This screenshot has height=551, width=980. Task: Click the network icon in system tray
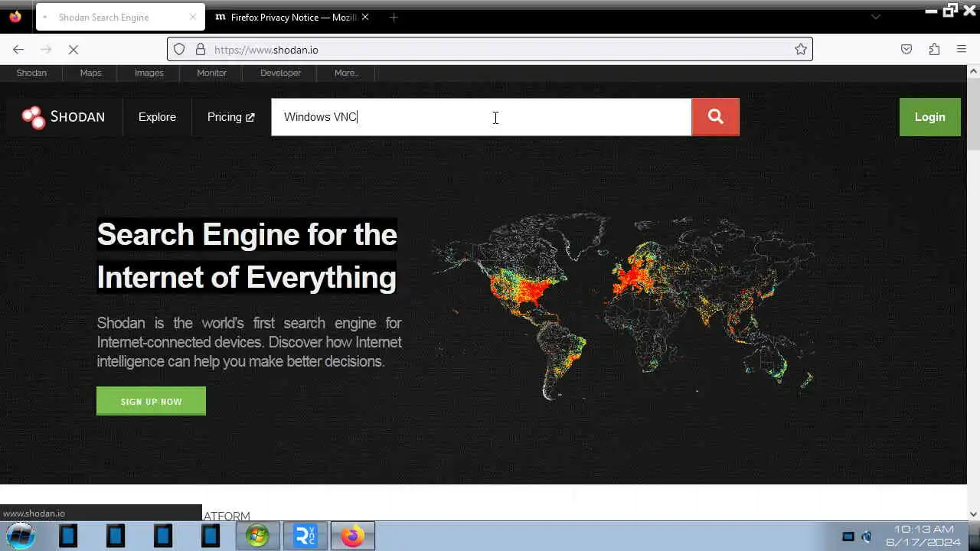coord(848,536)
